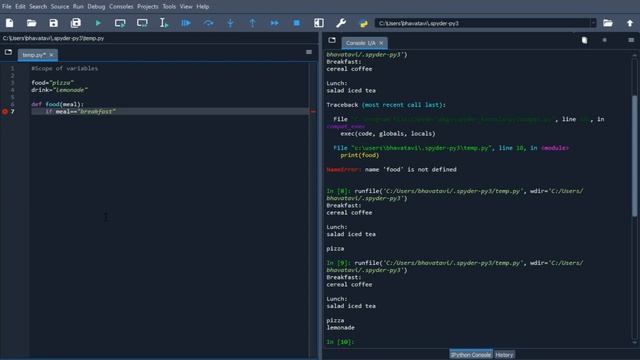
Task: Open the editor tab browse icon
Action: (x=8, y=52)
